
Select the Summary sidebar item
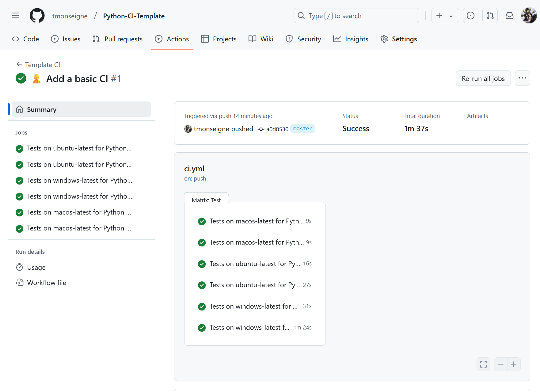click(x=81, y=109)
